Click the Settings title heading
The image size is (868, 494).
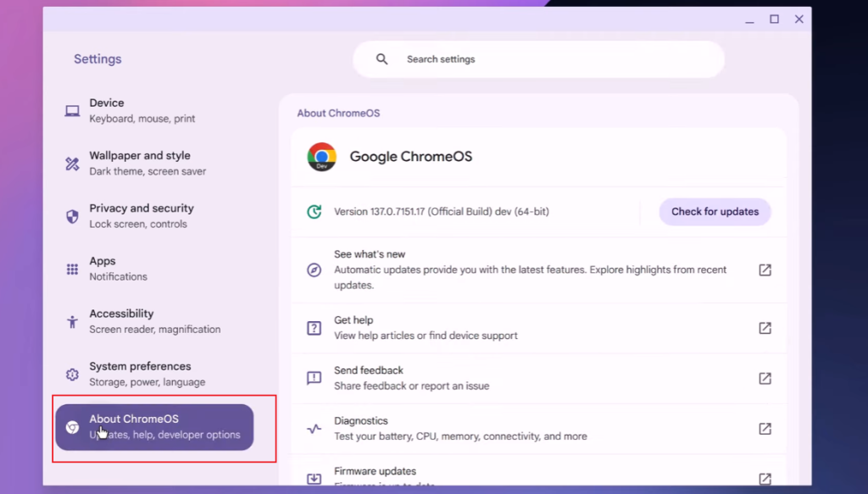(97, 58)
